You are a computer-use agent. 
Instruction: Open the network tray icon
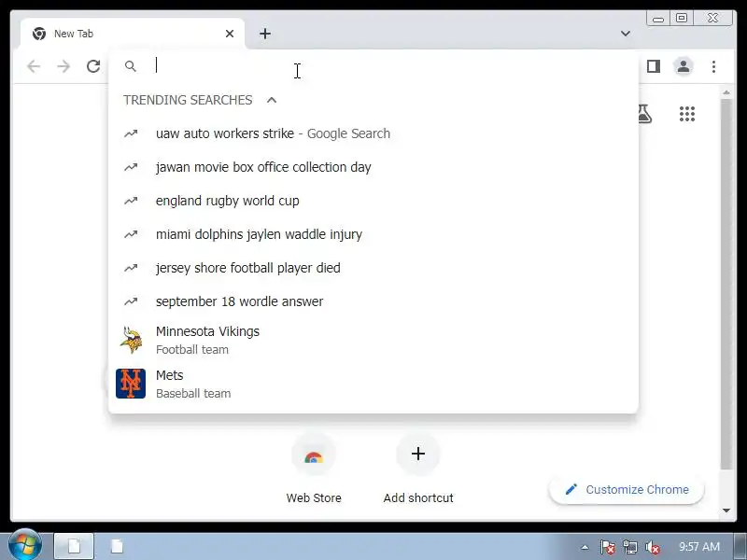coord(629,547)
